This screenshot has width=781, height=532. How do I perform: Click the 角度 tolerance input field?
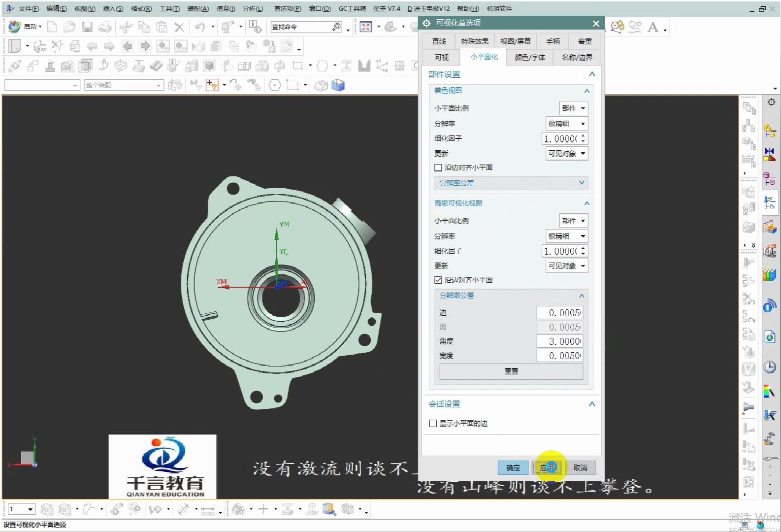pos(559,341)
